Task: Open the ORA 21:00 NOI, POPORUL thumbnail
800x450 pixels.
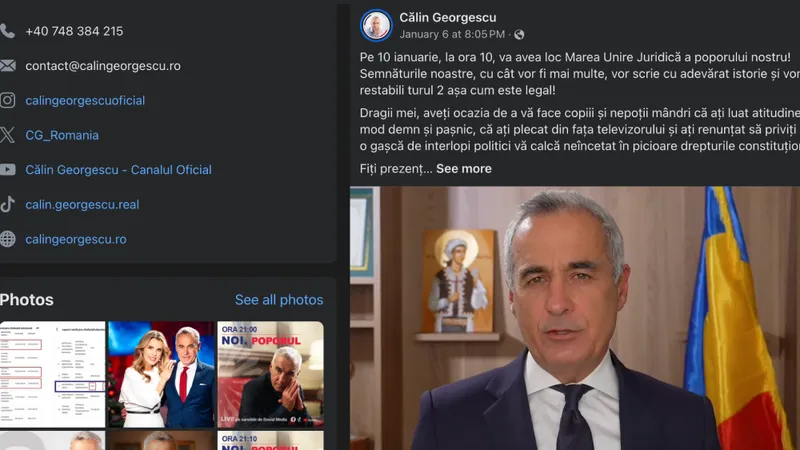Action: point(270,374)
